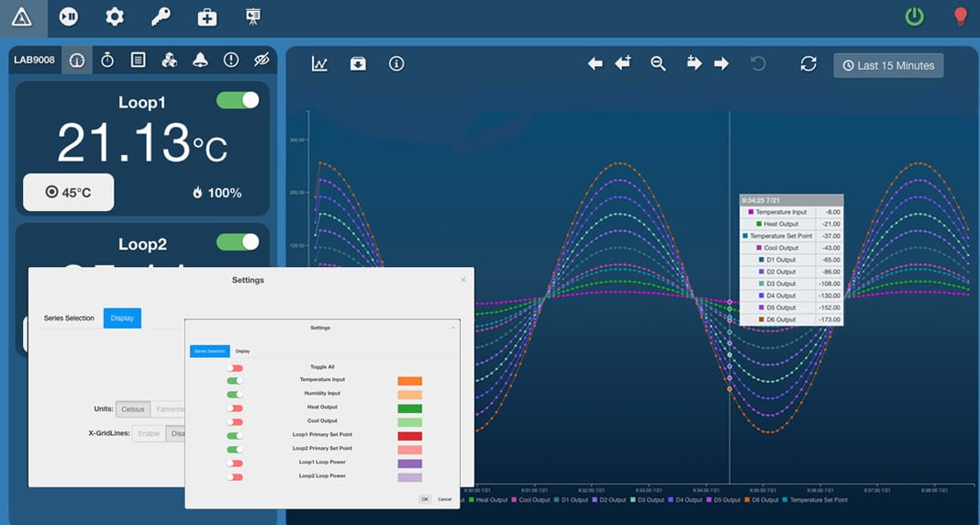Click the stacked cubes icon
Viewport: 980px width, 525px height.
tap(170, 60)
